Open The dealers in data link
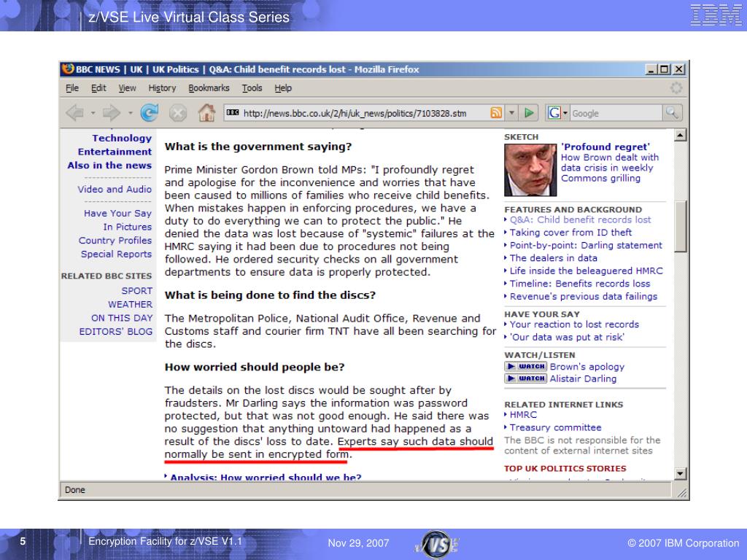The width and height of the screenshot is (747, 560). pyautogui.click(x=554, y=258)
